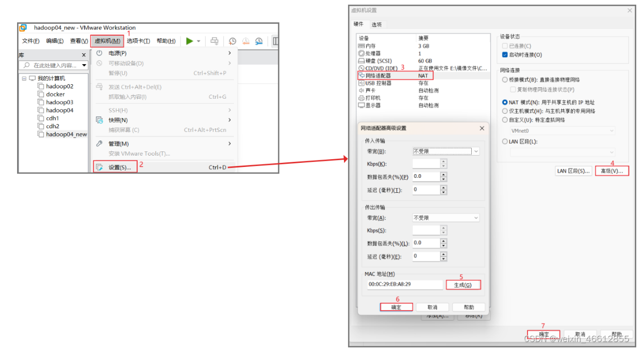The image size is (644, 351).
Task: Click the USB controller icon
Action: tap(361, 83)
